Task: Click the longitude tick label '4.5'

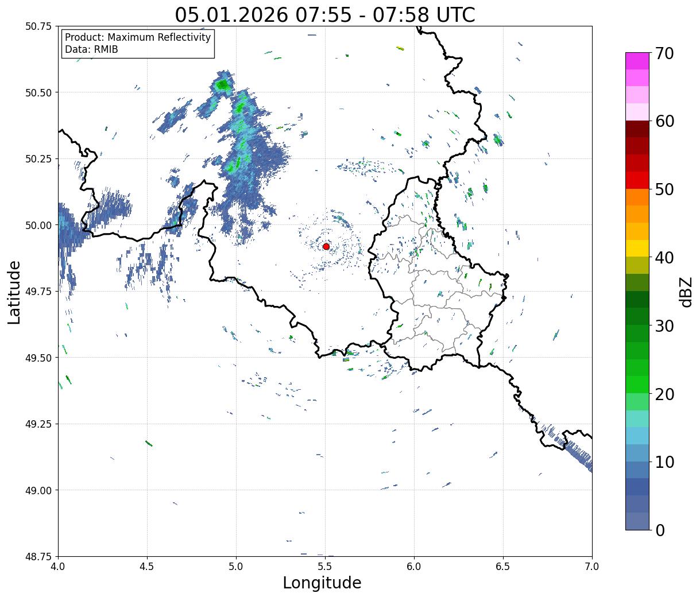Action: coord(147,567)
